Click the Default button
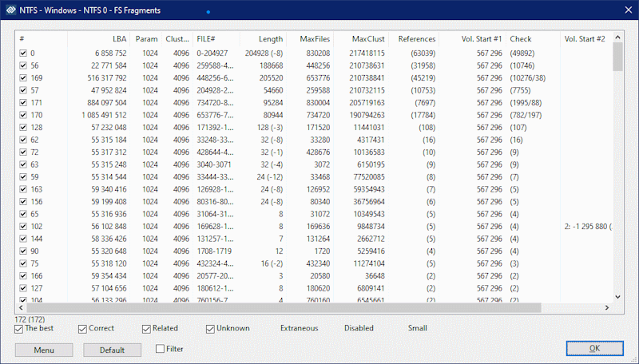639x364 pixels. [112, 350]
